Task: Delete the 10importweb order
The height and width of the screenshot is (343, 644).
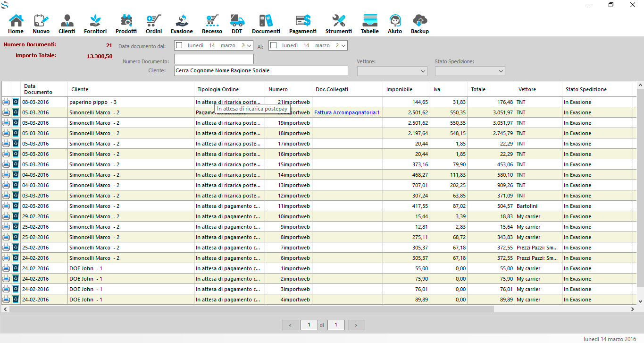Action: 16,216
